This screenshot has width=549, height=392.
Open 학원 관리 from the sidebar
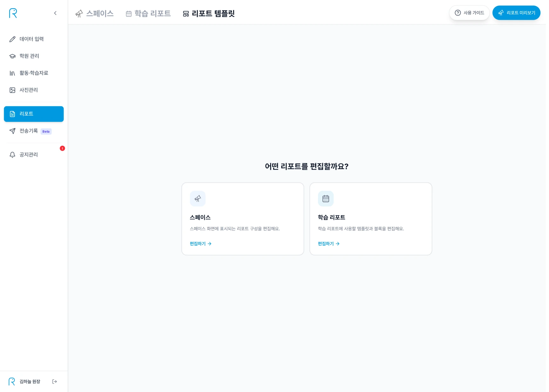pyautogui.click(x=34, y=56)
